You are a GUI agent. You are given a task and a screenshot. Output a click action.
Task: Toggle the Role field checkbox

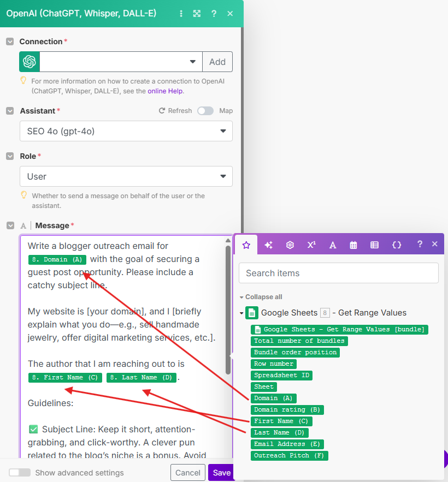click(10, 156)
